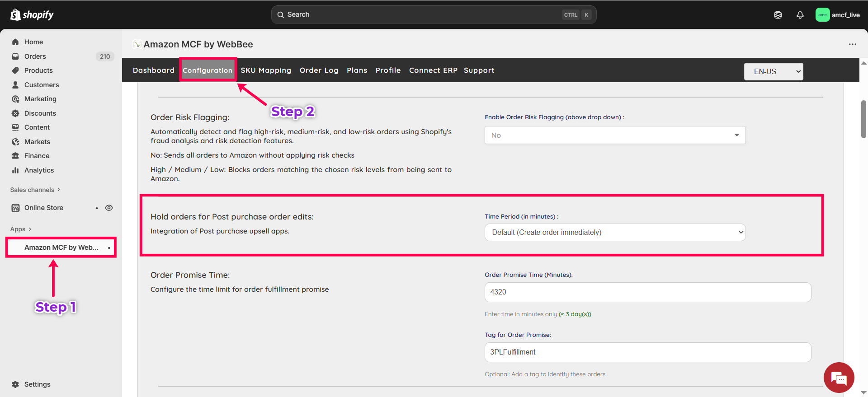Viewport: 868px width, 397px height.
Task: Click the Discounts sidebar icon
Action: (15, 113)
